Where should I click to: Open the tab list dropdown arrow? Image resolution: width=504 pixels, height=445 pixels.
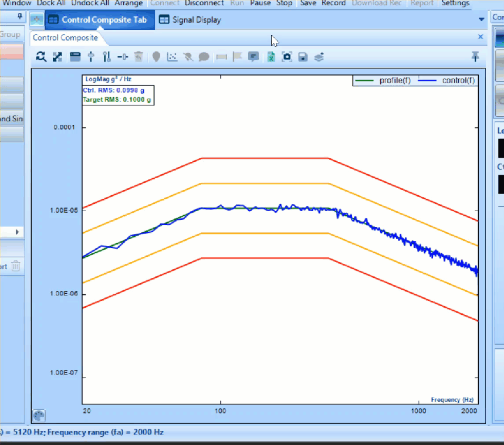(482, 19)
